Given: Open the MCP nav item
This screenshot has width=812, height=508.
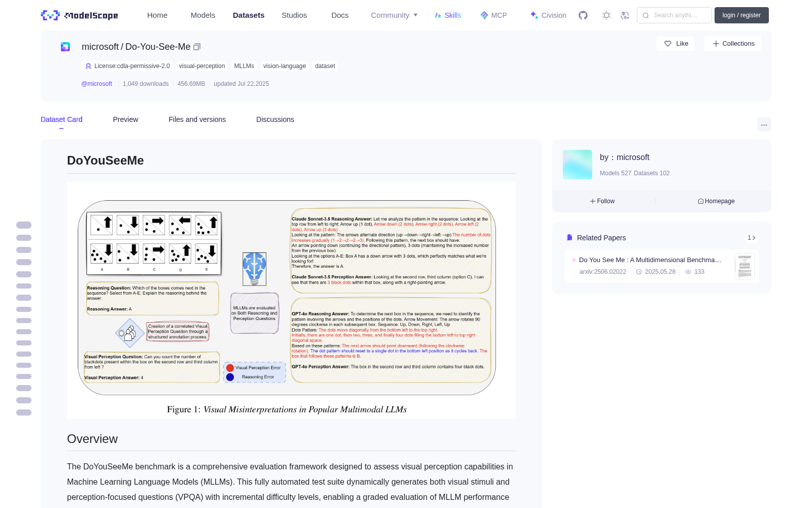Looking at the screenshot, I should (494, 15).
